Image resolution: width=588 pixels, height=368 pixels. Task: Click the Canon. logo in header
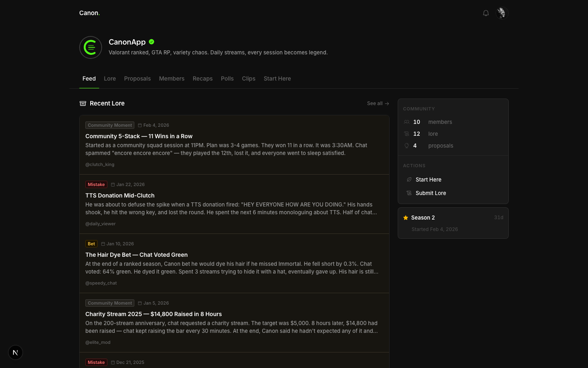[x=89, y=13]
